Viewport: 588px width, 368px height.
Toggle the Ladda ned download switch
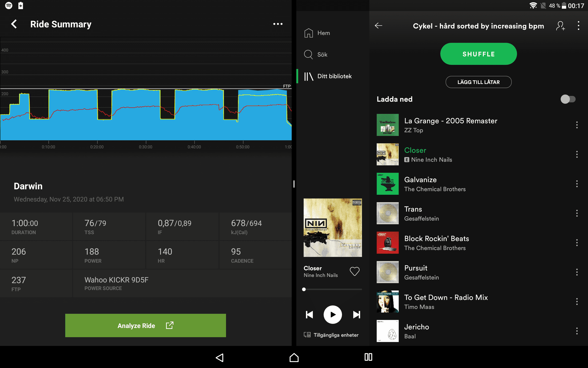click(x=568, y=99)
